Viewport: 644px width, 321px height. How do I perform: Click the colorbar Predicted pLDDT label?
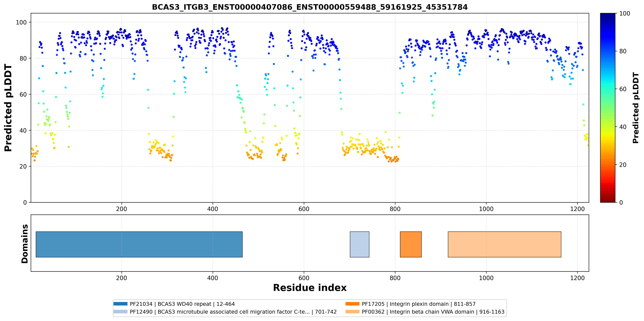636,108
